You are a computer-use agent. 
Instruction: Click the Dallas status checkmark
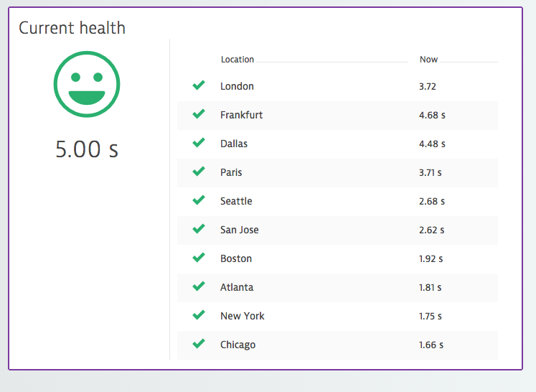(x=199, y=142)
